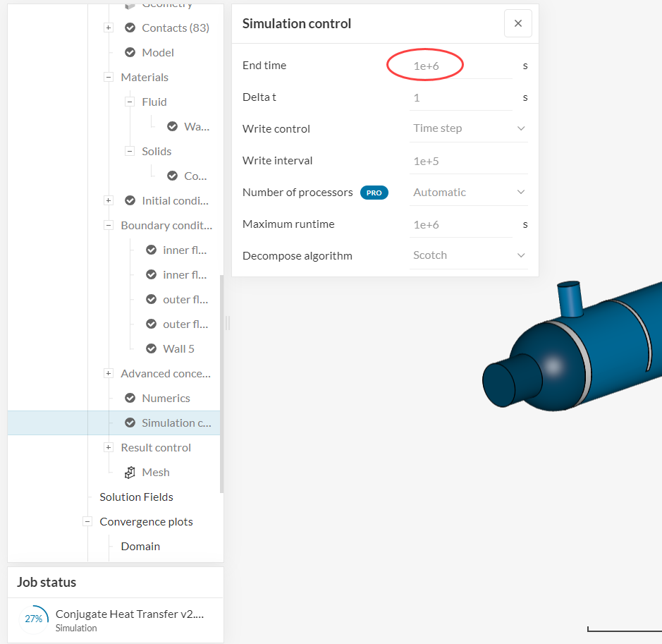The width and height of the screenshot is (662, 644).
Task: Open the Conjugate Heat Transfer job entry
Action: [x=129, y=614]
